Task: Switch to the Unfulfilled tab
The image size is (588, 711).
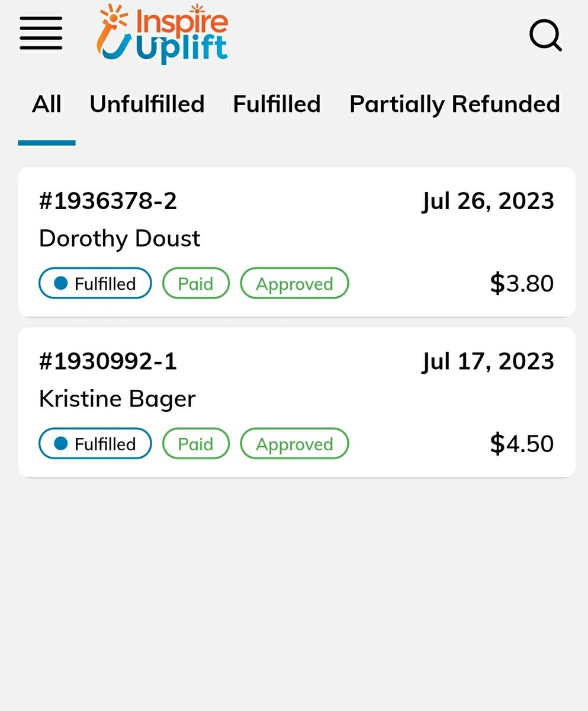Action: click(x=147, y=104)
